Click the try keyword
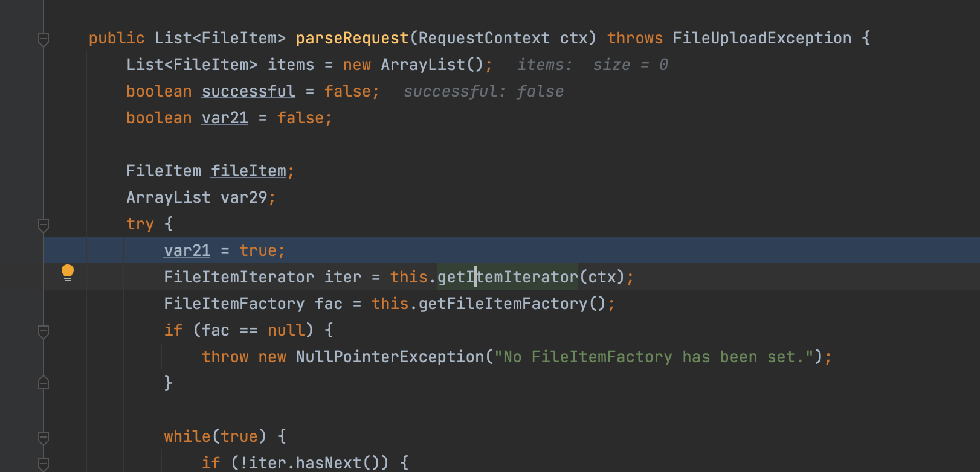The width and height of the screenshot is (980, 472). (140, 224)
